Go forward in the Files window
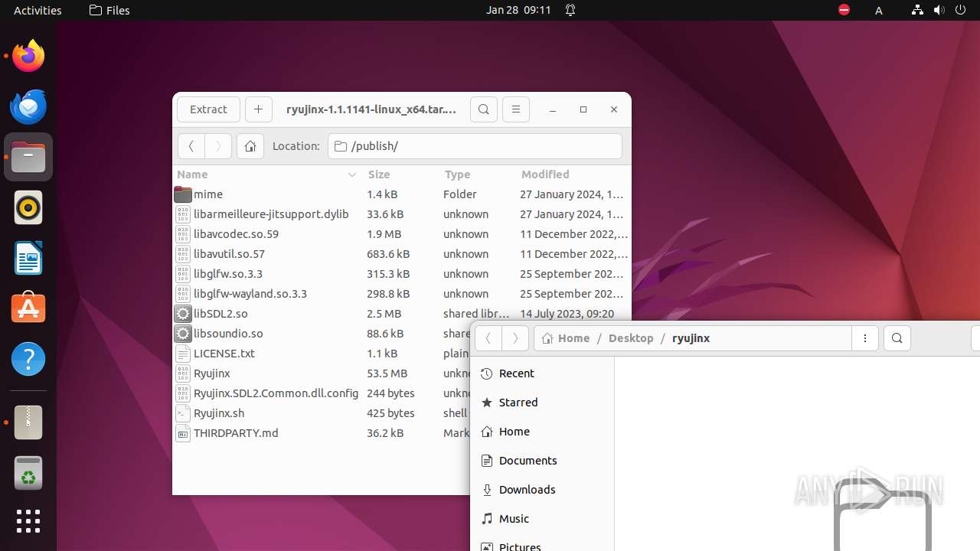 point(515,338)
